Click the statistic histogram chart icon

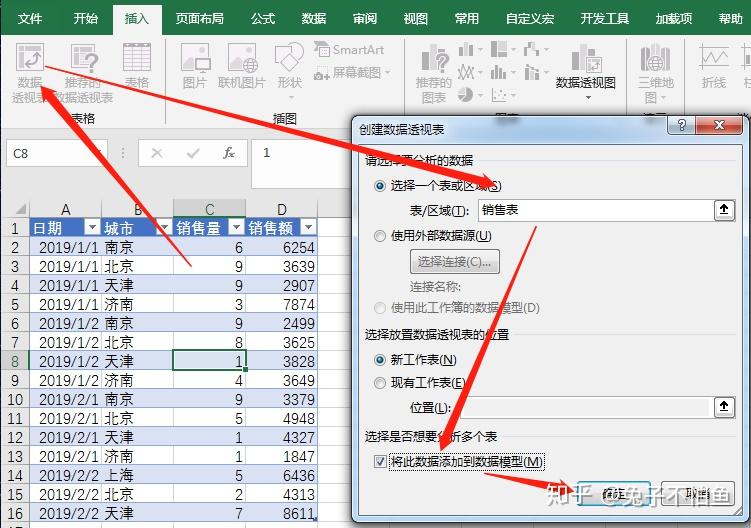[x=499, y=72]
